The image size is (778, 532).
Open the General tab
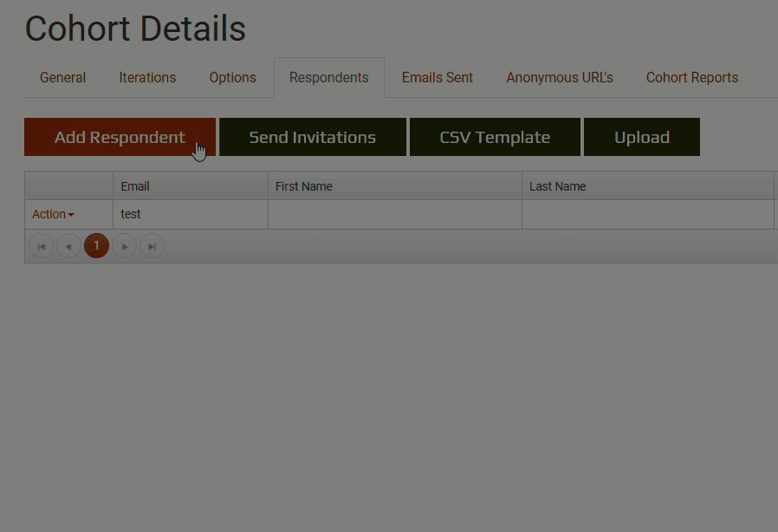click(x=62, y=78)
